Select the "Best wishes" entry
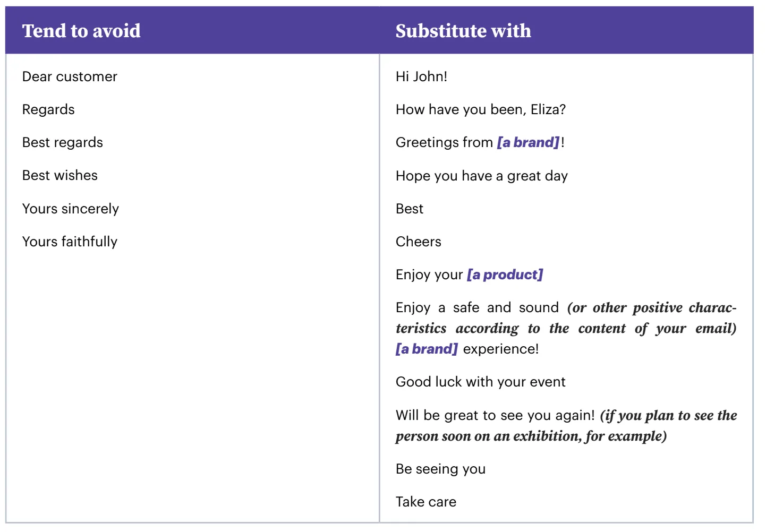This screenshot has width=766, height=532. (x=60, y=175)
